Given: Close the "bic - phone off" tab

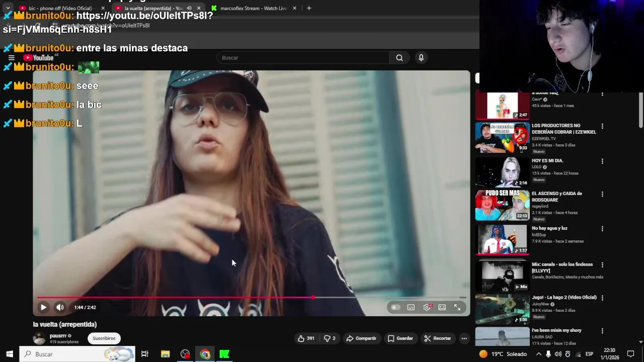Looking at the screenshot, I should tap(103, 8).
